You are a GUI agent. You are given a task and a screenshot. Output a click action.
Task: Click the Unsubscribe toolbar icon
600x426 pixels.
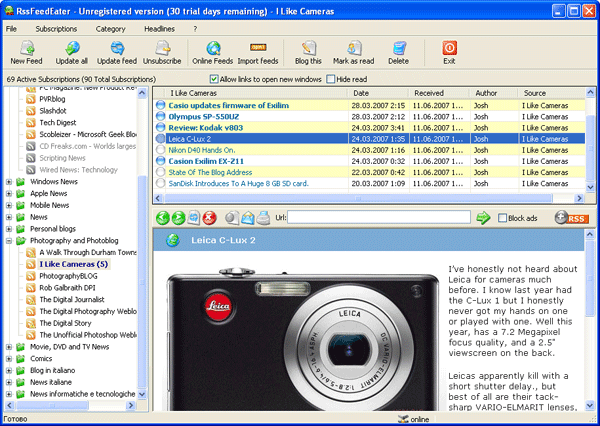point(162,48)
